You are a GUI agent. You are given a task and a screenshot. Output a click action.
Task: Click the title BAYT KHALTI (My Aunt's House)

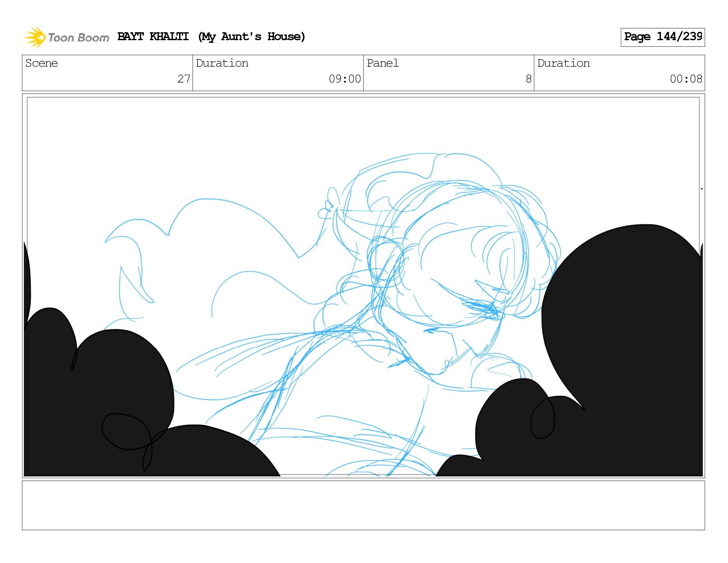click(211, 37)
